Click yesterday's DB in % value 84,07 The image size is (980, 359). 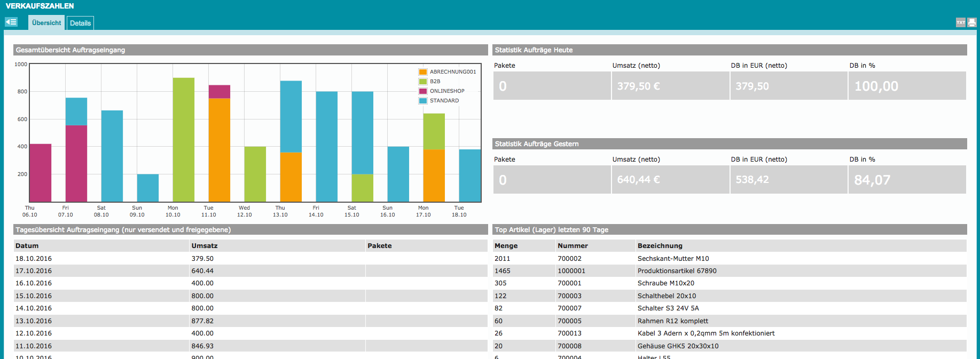pyautogui.click(x=872, y=180)
